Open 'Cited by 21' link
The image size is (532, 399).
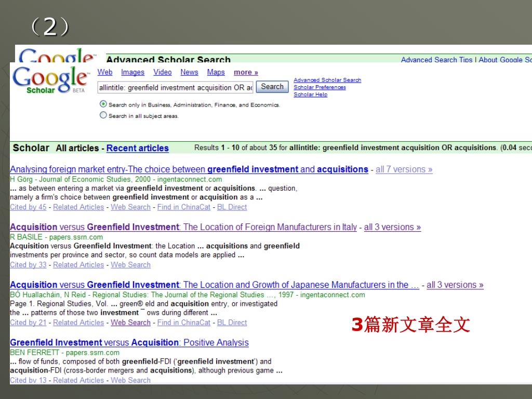[x=28, y=322]
